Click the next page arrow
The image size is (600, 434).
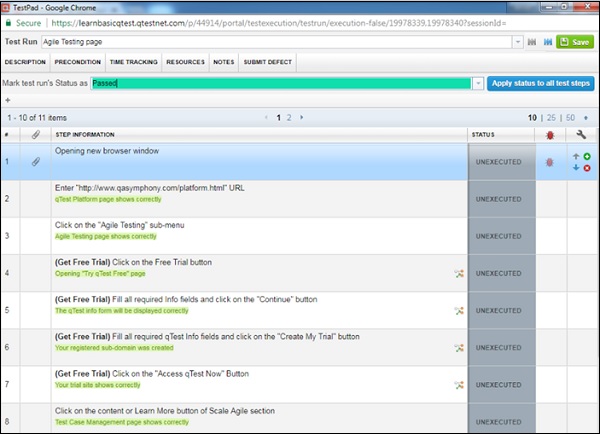(x=302, y=117)
